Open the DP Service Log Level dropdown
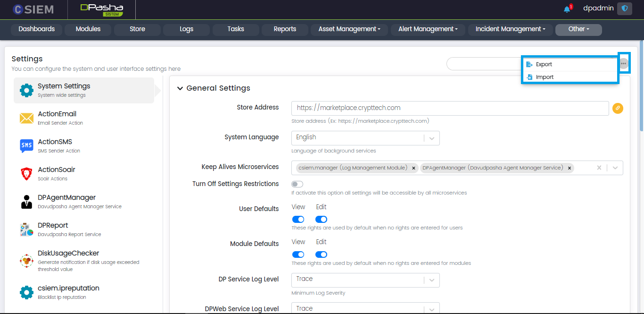644x314 pixels. pos(365,280)
